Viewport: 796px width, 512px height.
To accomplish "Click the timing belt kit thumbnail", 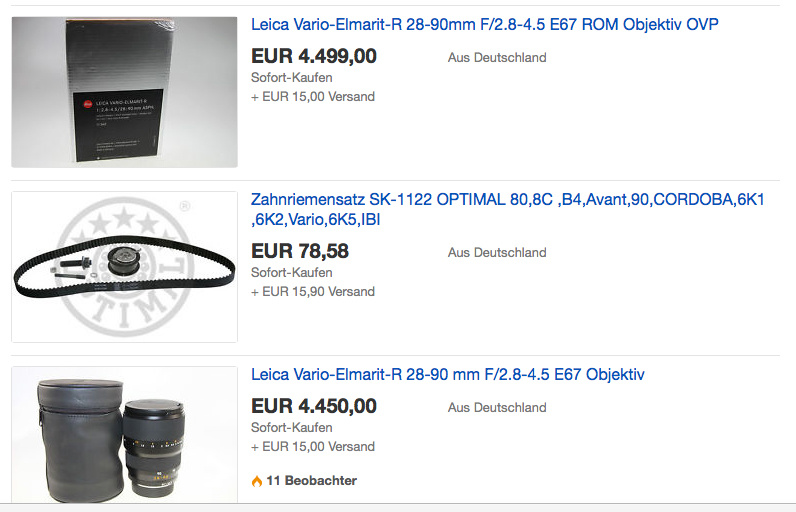I will tap(124, 267).
